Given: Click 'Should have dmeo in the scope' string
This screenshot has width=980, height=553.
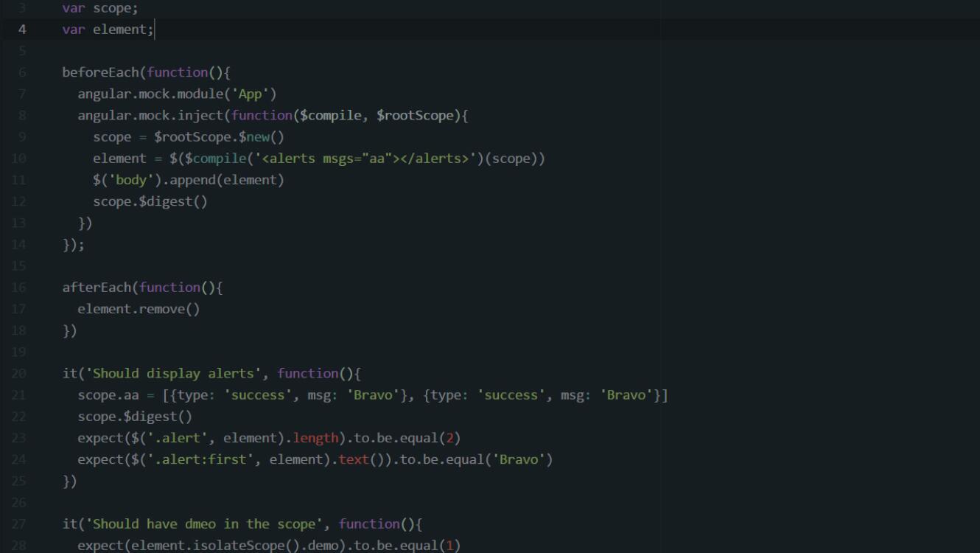Looking at the screenshot, I should click(x=204, y=524).
